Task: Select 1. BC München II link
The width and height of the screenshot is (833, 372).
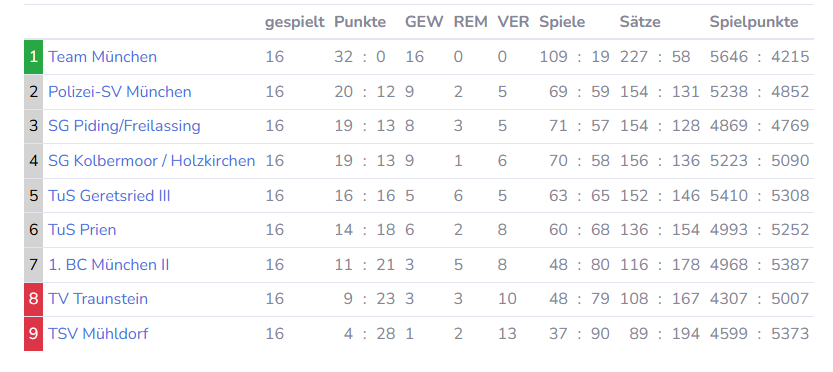Action: coord(109,265)
